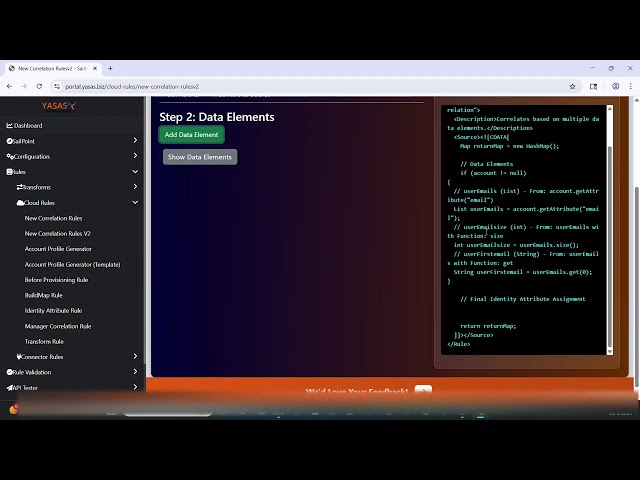The height and width of the screenshot is (480, 640).
Task: Bookmark this page with star icon
Action: tap(572, 87)
